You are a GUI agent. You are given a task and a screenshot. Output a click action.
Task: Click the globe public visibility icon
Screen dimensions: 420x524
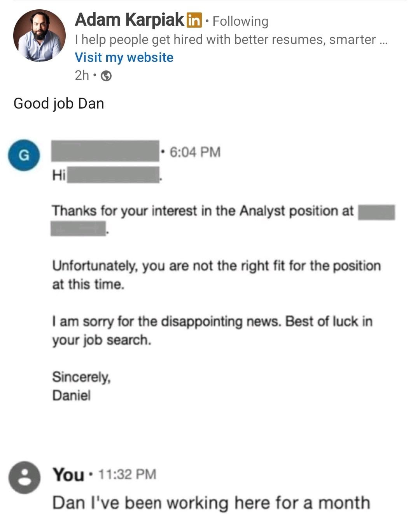click(x=106, y=76)
